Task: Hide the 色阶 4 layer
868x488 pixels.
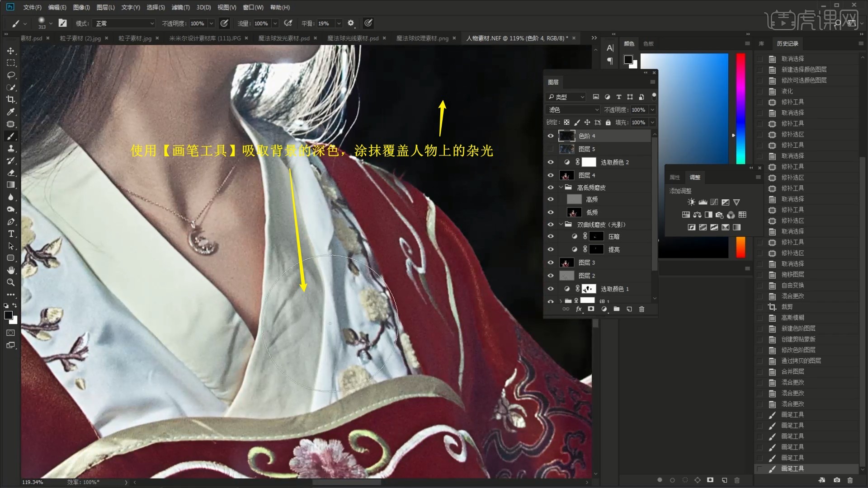Action: pos(551,136)
